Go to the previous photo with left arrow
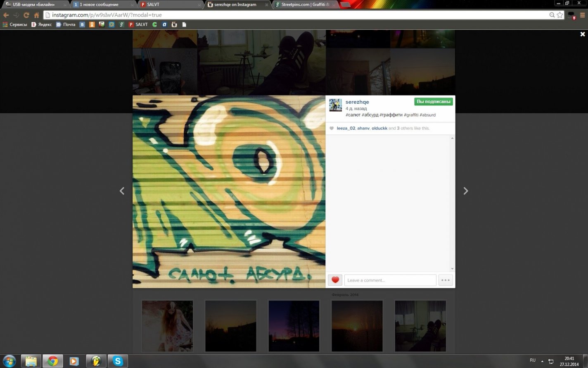The height and width of the screenshot is (368, 588). click(122, 191)
